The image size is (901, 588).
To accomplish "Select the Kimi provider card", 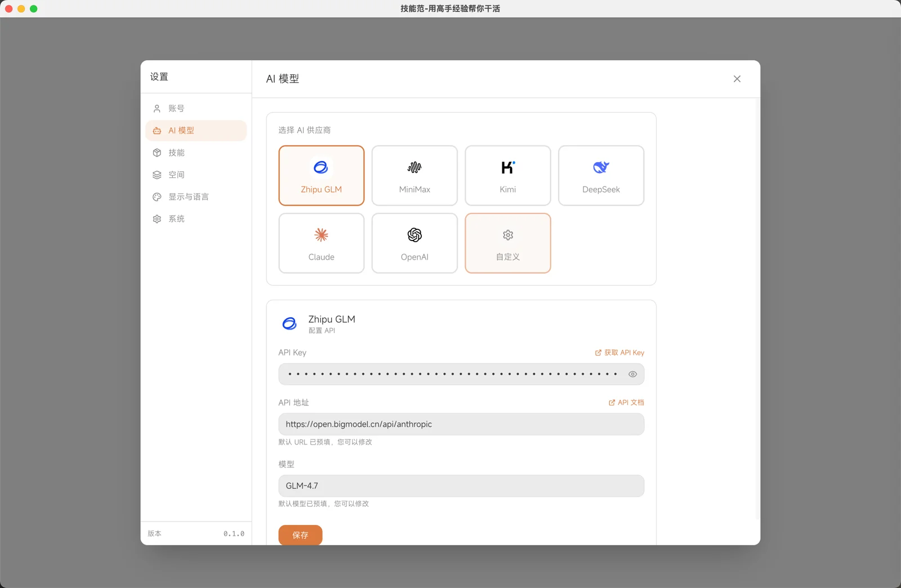I will click(x=507, y=176).
